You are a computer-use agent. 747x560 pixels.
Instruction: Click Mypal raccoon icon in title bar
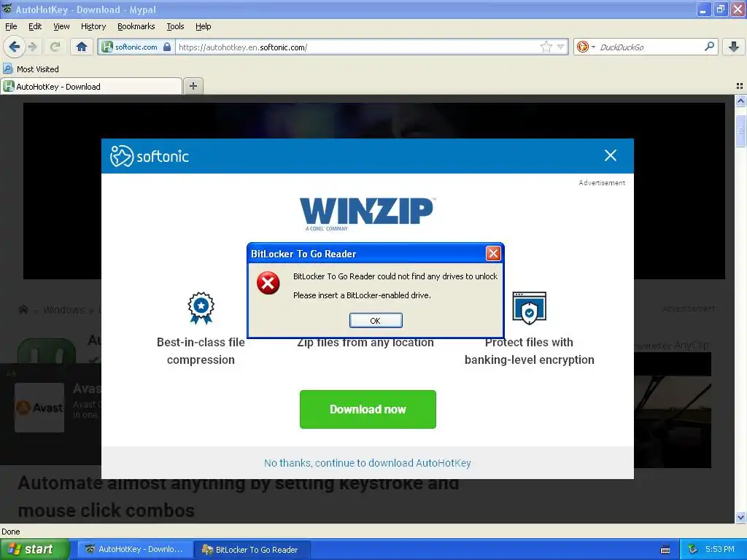point(7,9)
